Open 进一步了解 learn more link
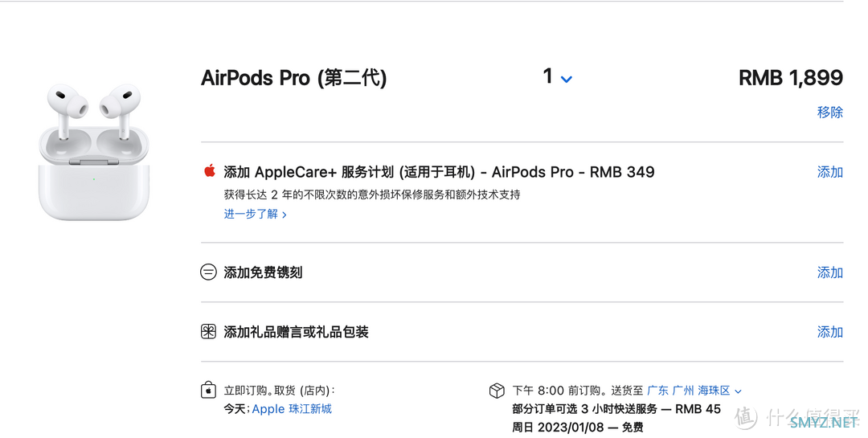 click(256, 215)
